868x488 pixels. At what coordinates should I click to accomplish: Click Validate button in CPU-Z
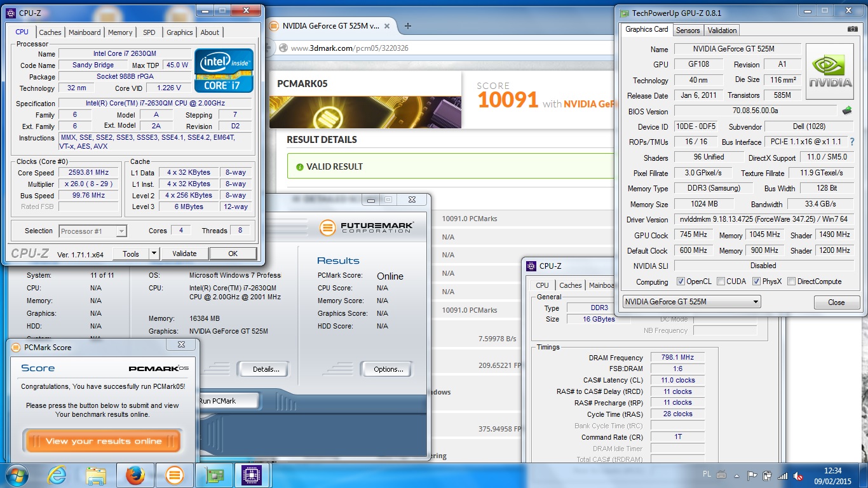184,254
